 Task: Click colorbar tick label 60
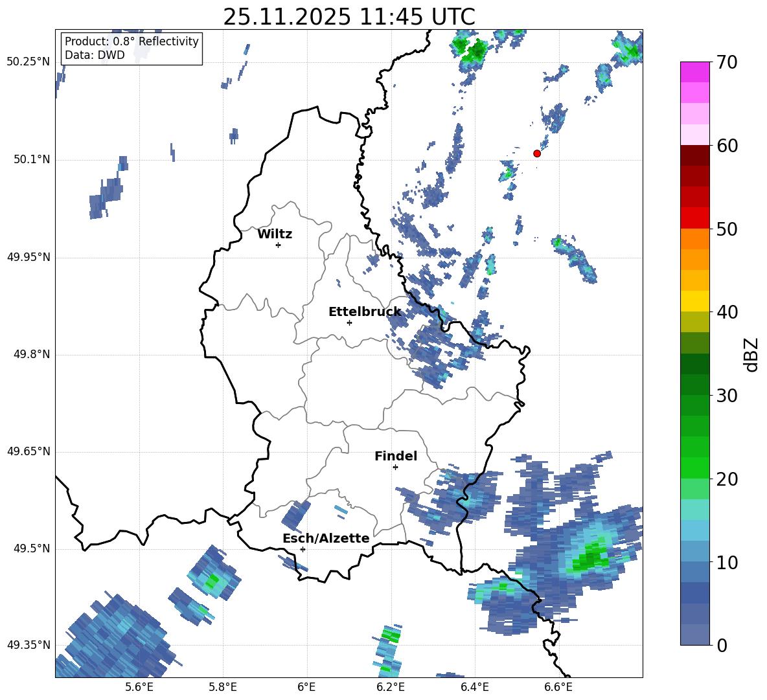pos(727,146)
